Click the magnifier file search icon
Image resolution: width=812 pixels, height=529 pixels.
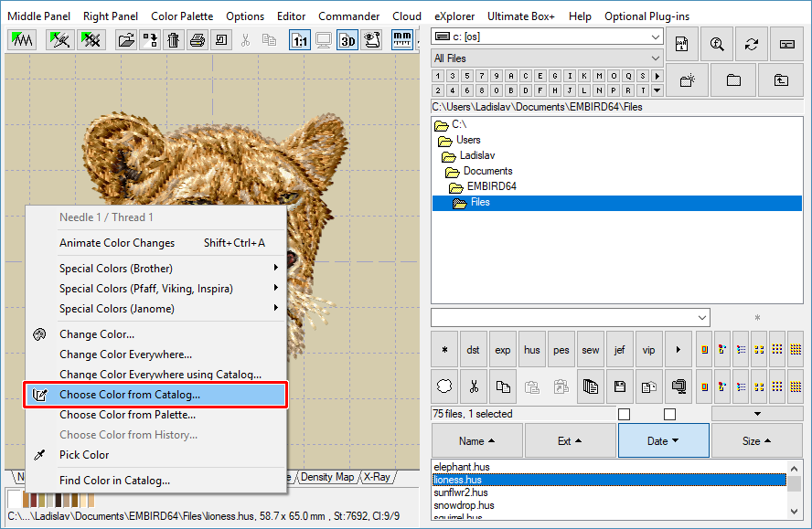pos(717,44)
